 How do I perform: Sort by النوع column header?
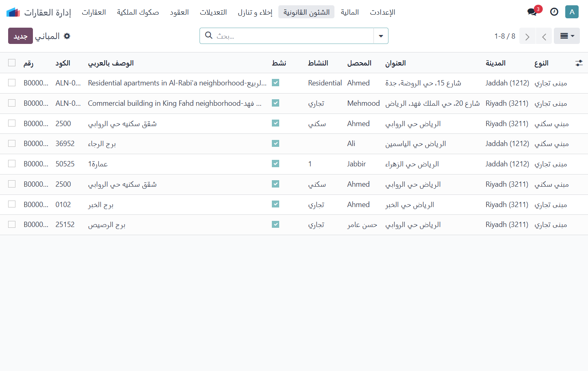[x=541, y=63]
